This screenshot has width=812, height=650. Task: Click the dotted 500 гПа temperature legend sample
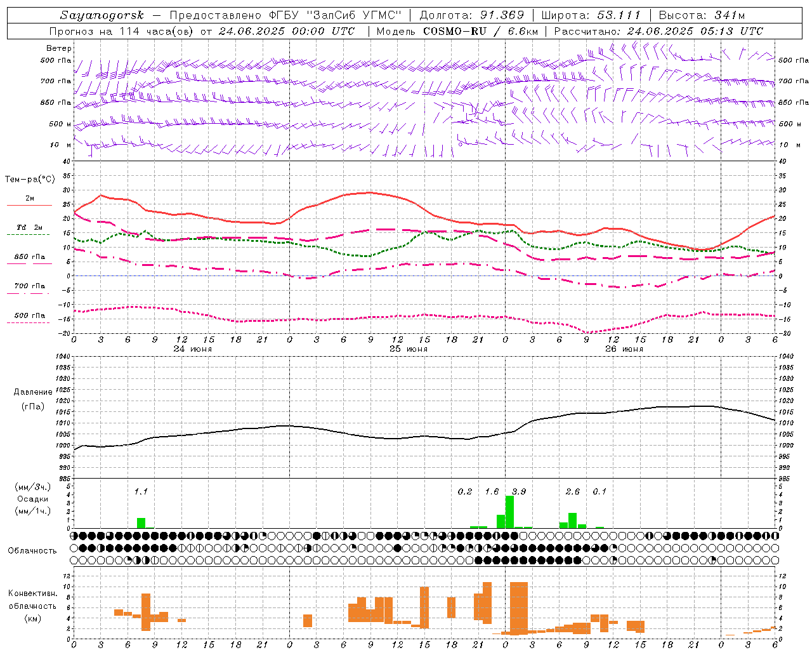[29, 322]
